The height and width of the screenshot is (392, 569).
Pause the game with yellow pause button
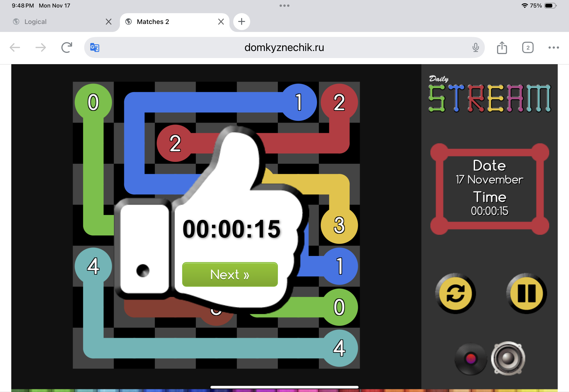point(526,293)
